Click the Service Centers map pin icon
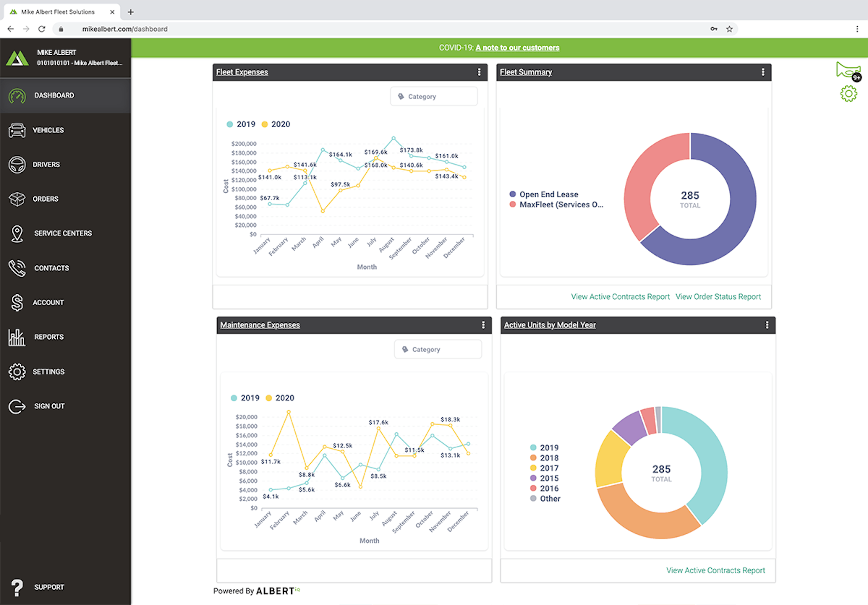The height and width of the screenshot is (605, 868). pos(17,234)
